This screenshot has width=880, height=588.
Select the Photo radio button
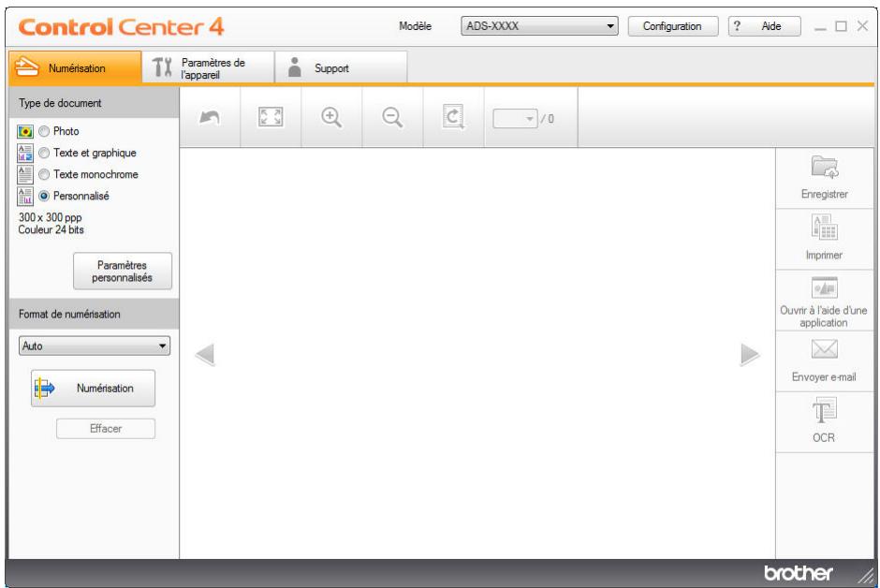coord(44,131)
